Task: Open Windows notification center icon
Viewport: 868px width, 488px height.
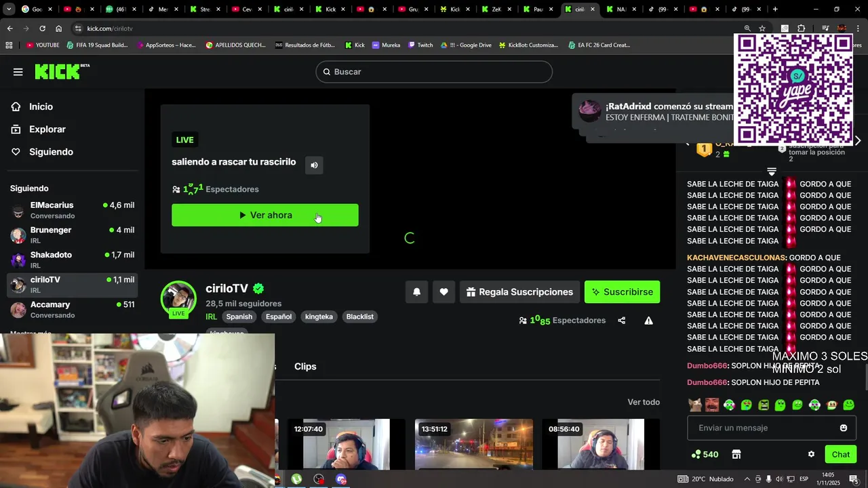Action: pos(854,479)
